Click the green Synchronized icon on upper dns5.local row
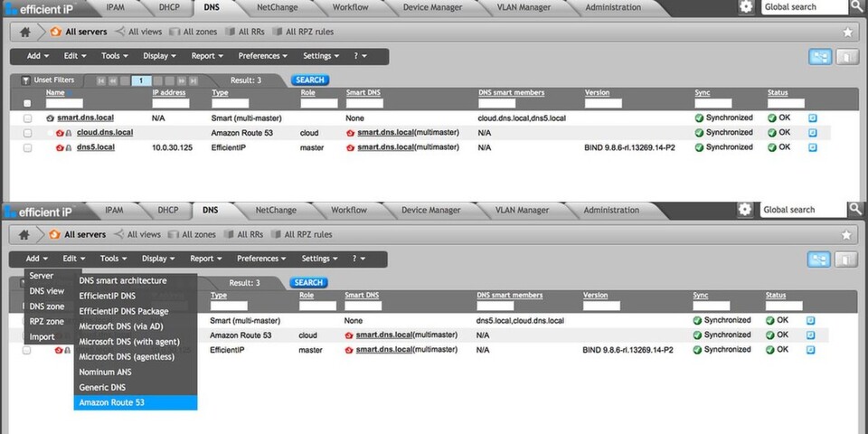Viewport: 868px width, 434px height. pos(699,147)
